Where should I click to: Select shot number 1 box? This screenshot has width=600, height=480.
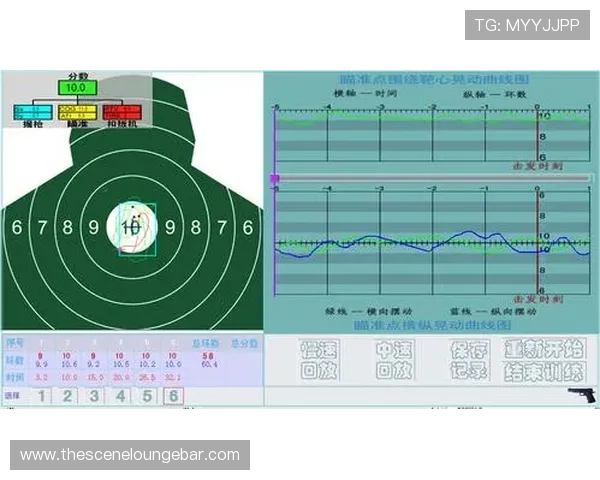tap(42, 396)
